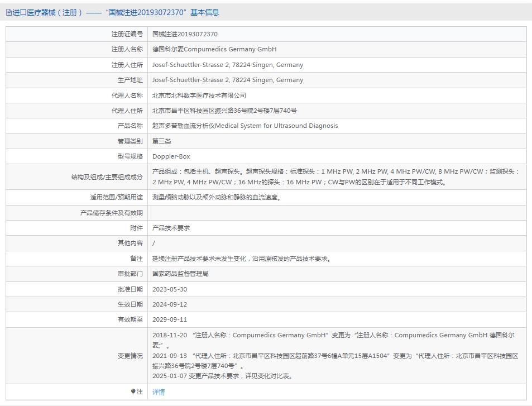The width and height of the screenshot is (532, 406).
Task: Click the agent name 北京市北科数字医疗技术有限公司
Action: [199, 95]
